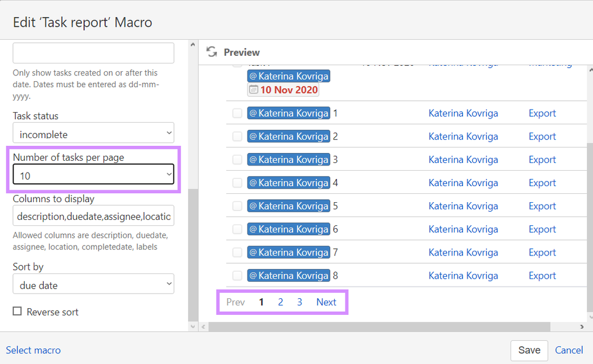Click the left panel scroll up arrow
Viewport: 593px width, 364px height.
193,44
